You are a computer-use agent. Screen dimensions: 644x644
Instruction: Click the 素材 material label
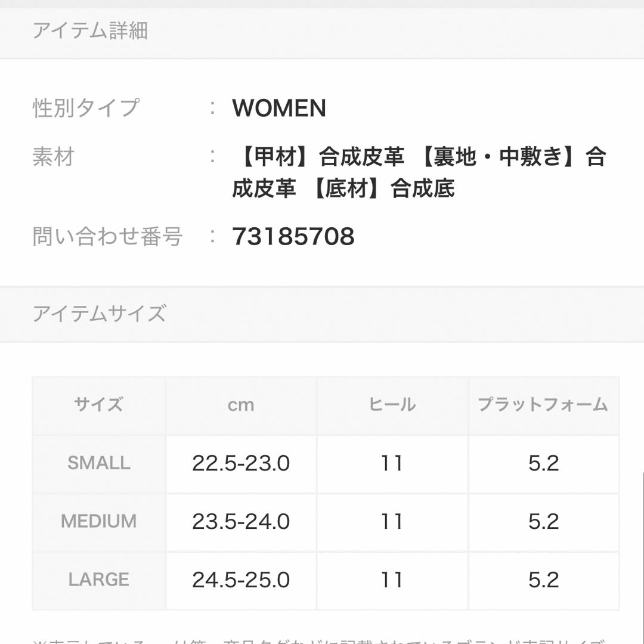[54, 157]
